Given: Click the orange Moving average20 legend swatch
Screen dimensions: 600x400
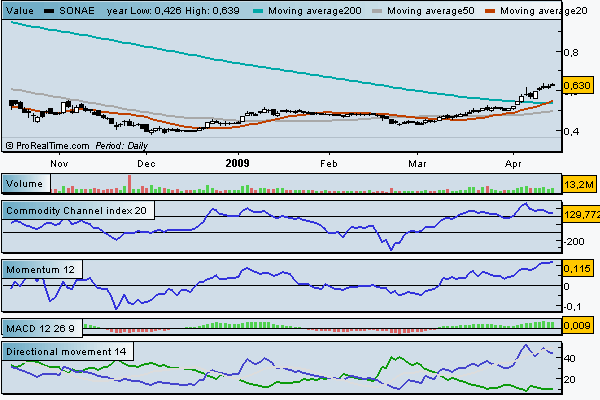Looking at the screenshot, I should (490, 11).
